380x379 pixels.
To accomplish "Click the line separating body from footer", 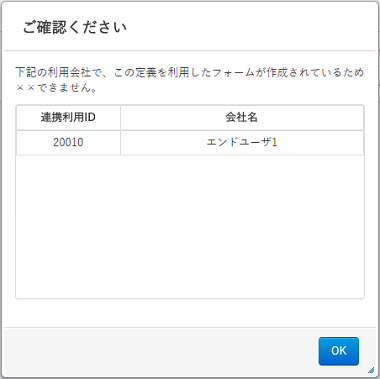I will tap(190, 327).
